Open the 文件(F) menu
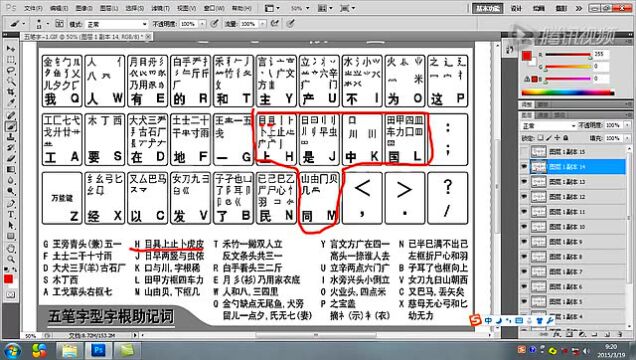 pos(33,8)
